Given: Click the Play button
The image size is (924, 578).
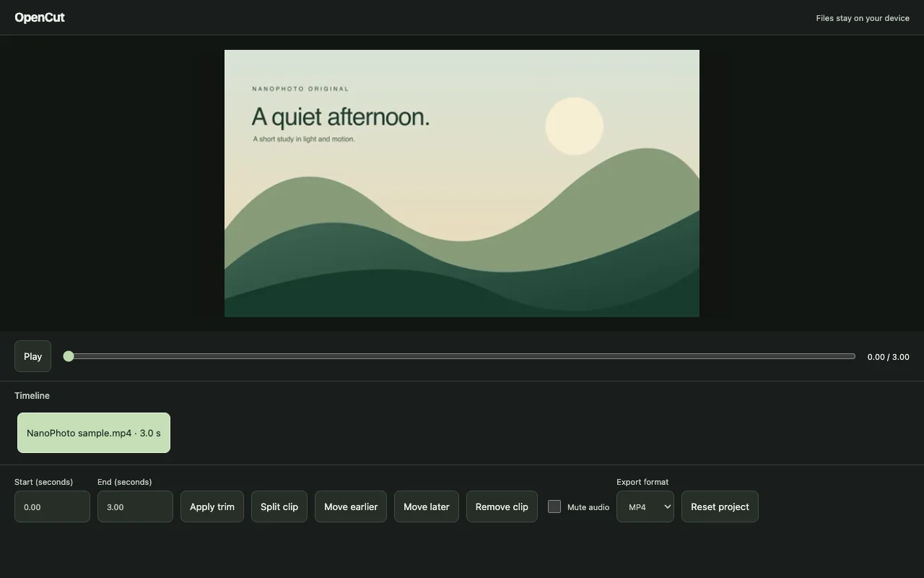Looking at the screenshot, I should pyautogui.click(x=32, y=356).
